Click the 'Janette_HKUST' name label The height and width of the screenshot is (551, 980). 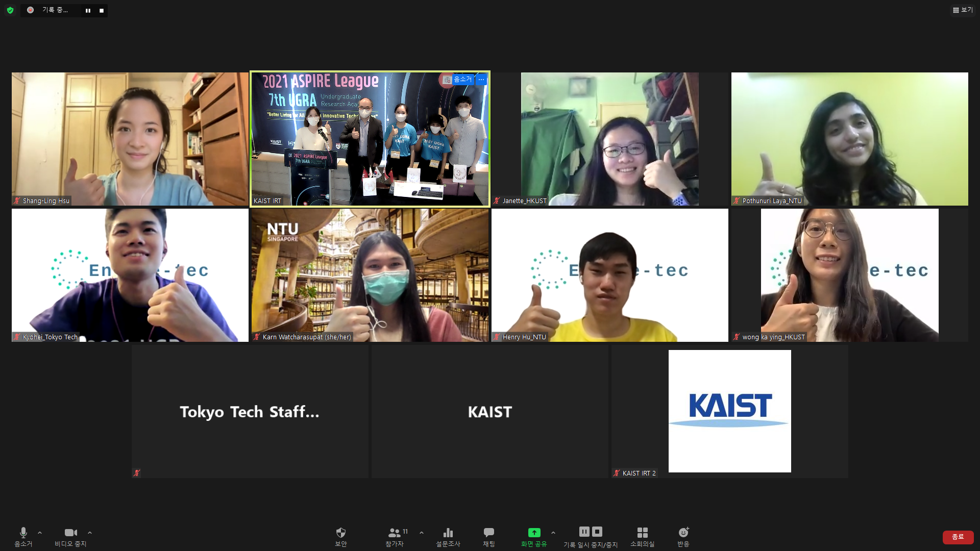pos(525,201)
